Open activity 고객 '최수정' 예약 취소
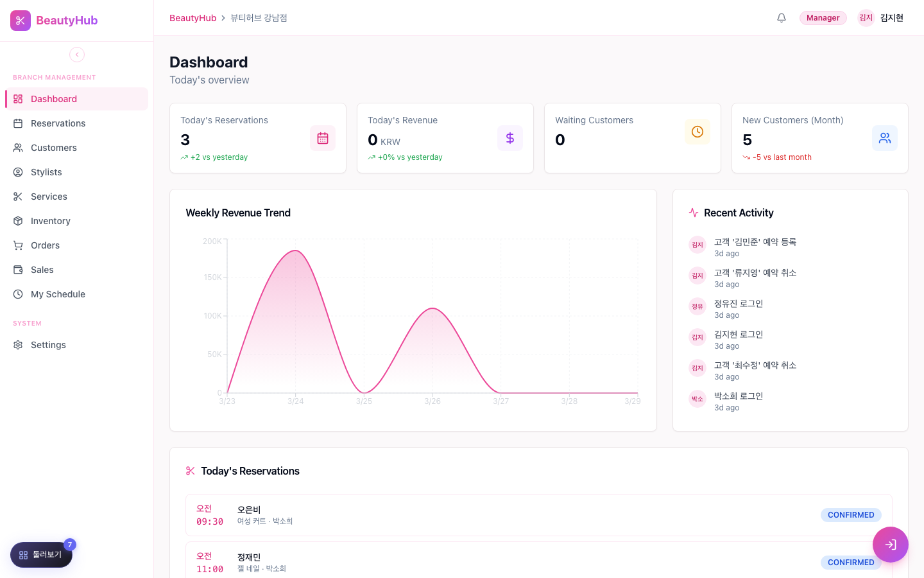This screenshot has height=578, width=924. coord(791,371)
